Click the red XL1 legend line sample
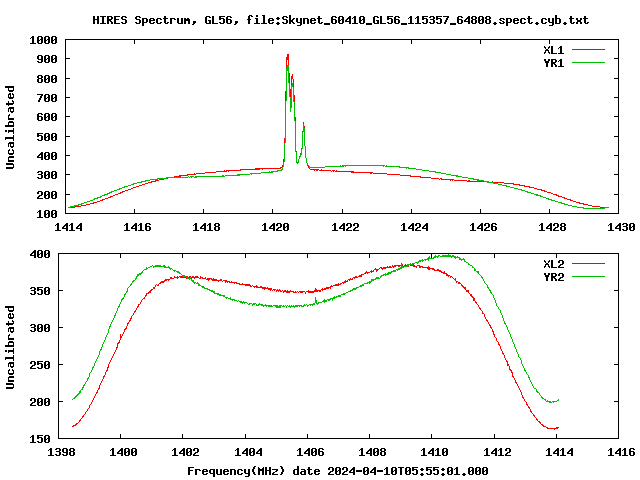The image size is (640, 480). coord(588,50)
